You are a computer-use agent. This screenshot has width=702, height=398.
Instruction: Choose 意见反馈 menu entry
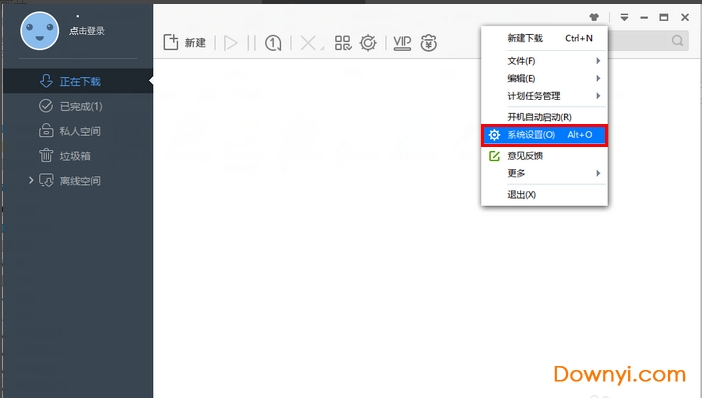click(544, 156)
